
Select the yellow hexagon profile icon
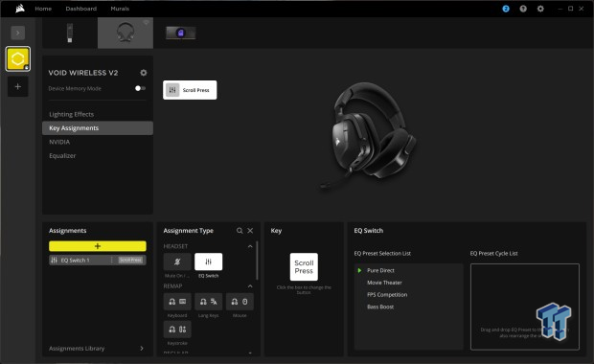(x=18, y=59)
